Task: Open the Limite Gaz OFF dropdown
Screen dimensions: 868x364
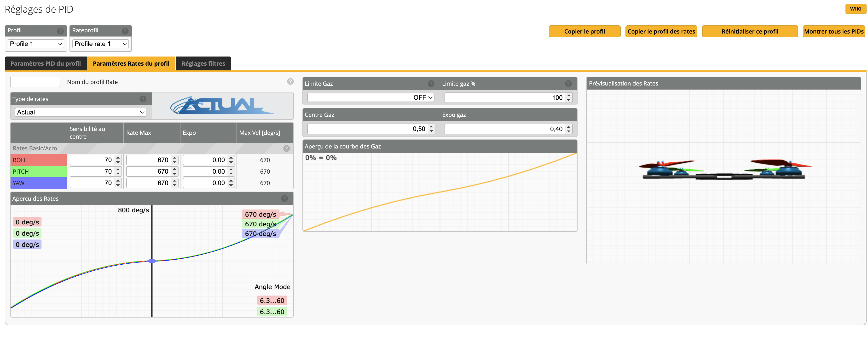Action: click(370, 97)
